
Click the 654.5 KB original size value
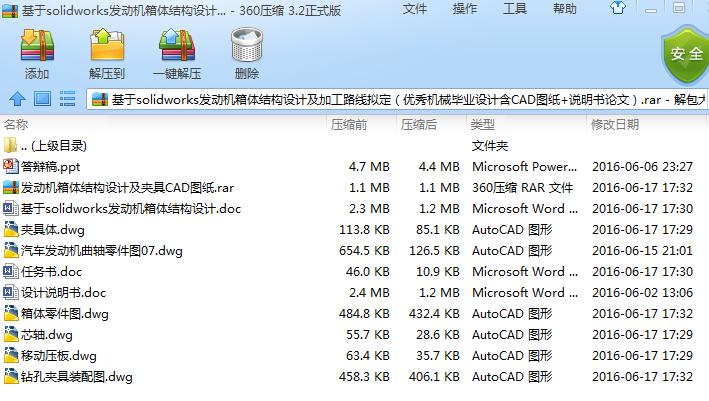(364, 250)
